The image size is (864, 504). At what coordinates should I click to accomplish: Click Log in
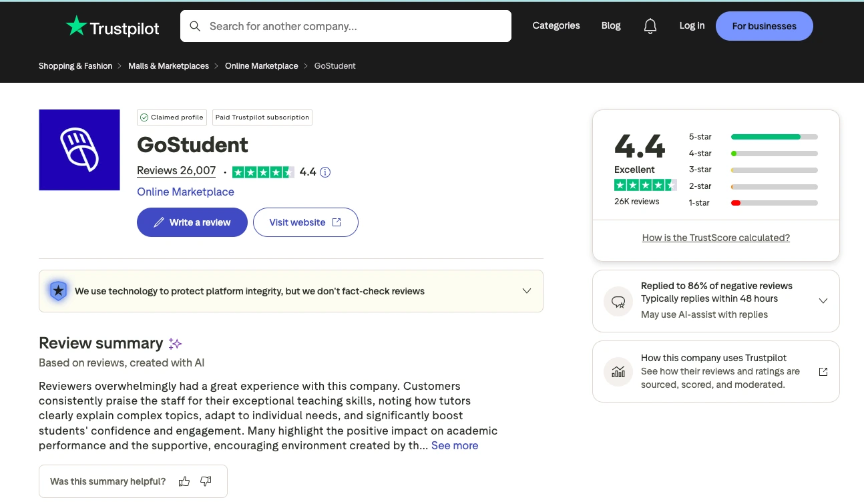click(692, 26)
